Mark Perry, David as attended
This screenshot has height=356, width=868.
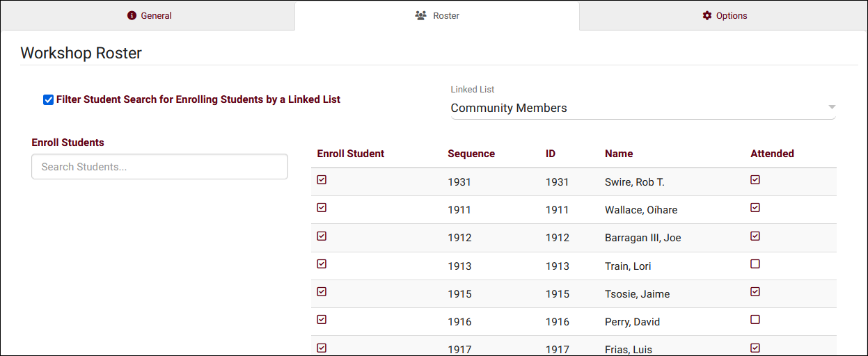[x=755, y=320]
